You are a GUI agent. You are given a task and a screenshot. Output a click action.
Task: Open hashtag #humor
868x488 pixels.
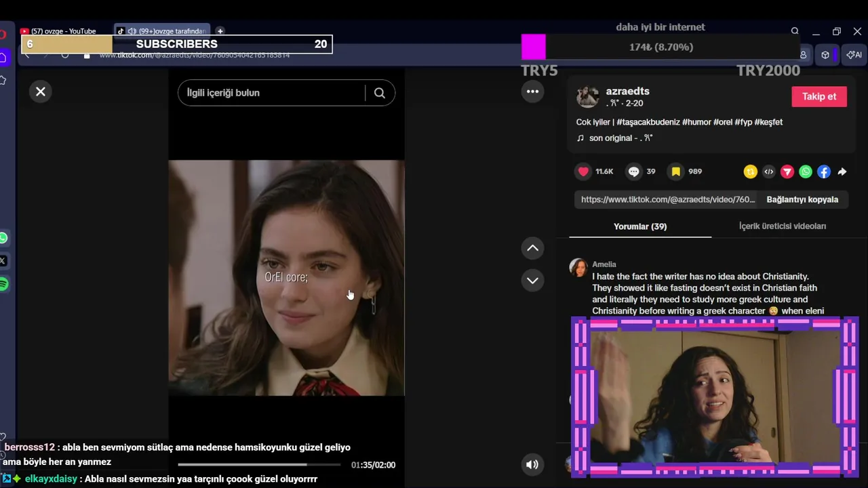(696, 122)
